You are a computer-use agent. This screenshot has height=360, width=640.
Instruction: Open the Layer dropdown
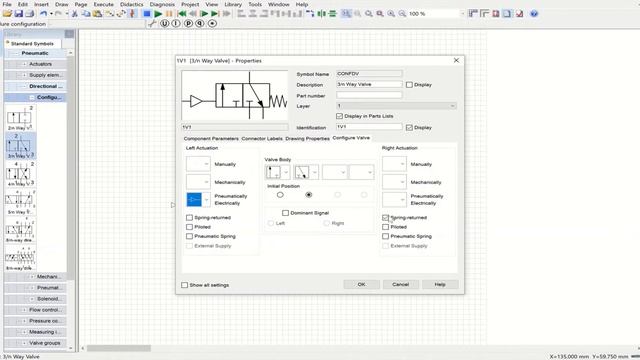coord(396,106)
